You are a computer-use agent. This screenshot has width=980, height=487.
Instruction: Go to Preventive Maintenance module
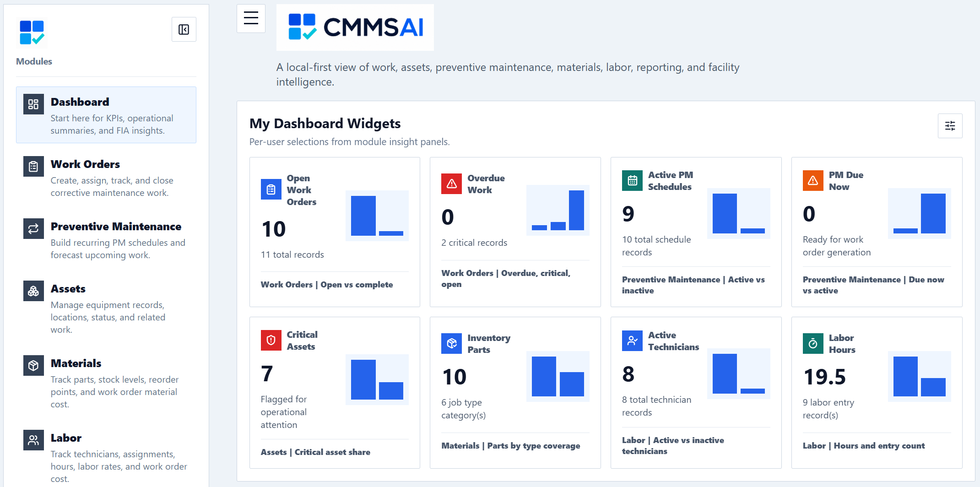point(106,239)
